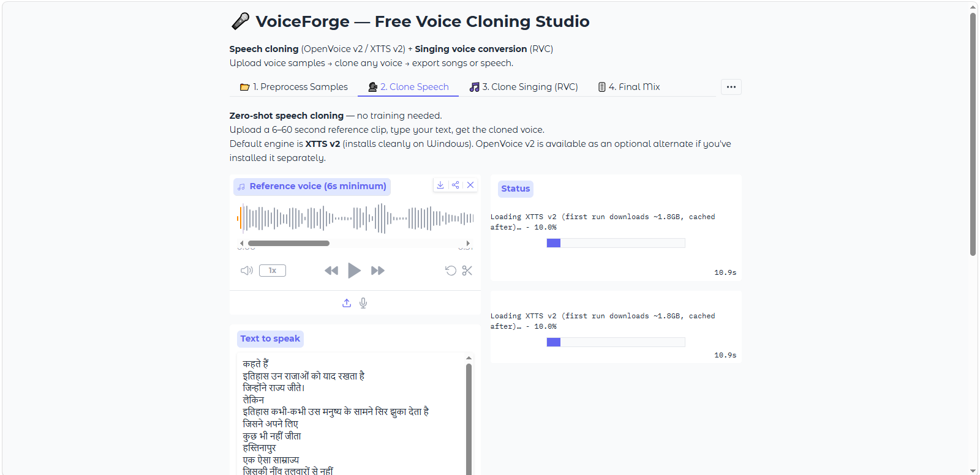This screenshot has width=980, height=475.
Task: Click the "Status" label
Action: (516, 189)
